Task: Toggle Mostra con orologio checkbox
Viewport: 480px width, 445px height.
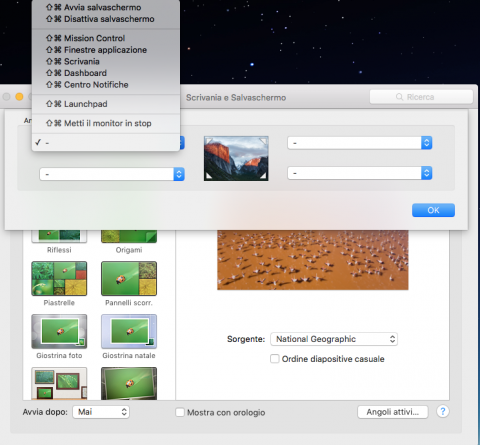Action: click(180, 412)
